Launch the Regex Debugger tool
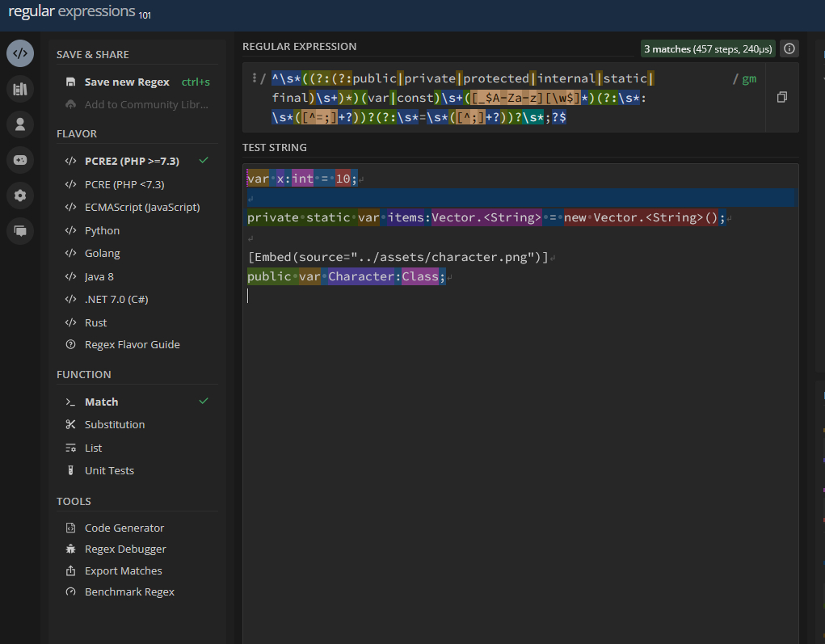The image size is (825, 644). coord(125,549)
